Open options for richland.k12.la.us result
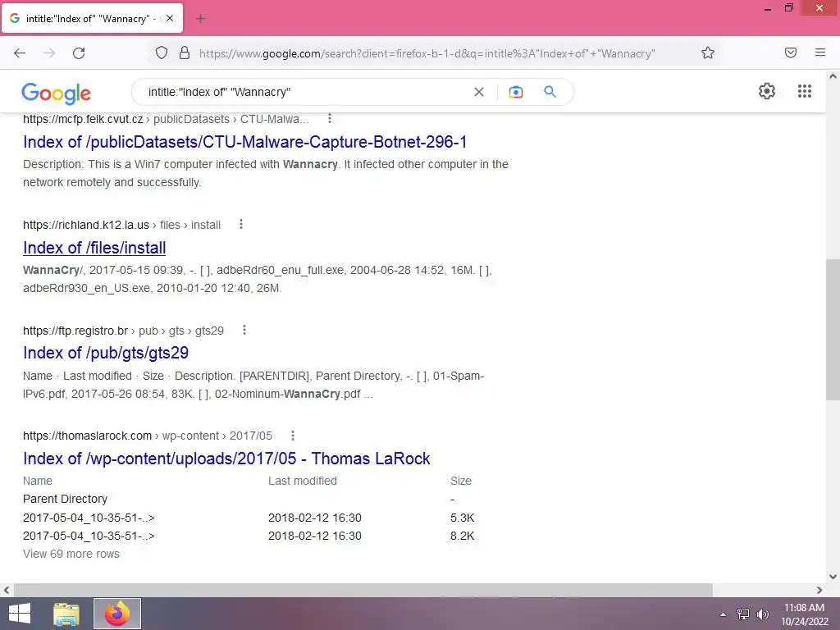840x630 pixels. click(241, 224)
